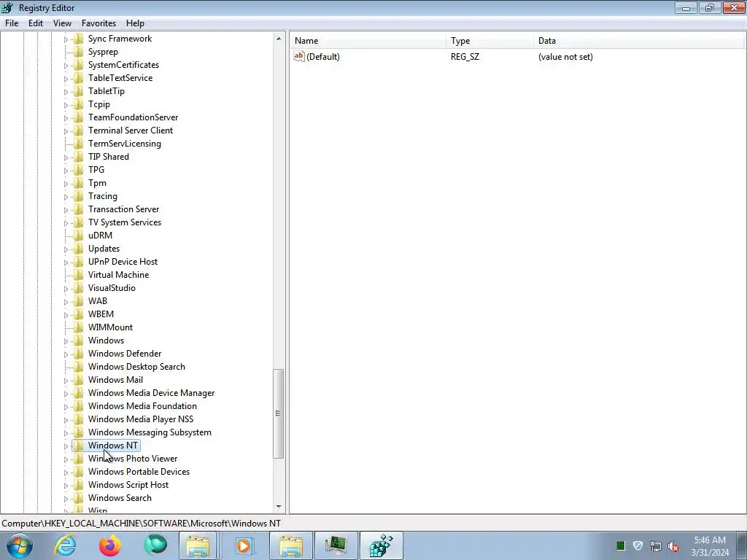
Task: Click the TeamFoundationServer folder icon
Action: coord(79,117)
